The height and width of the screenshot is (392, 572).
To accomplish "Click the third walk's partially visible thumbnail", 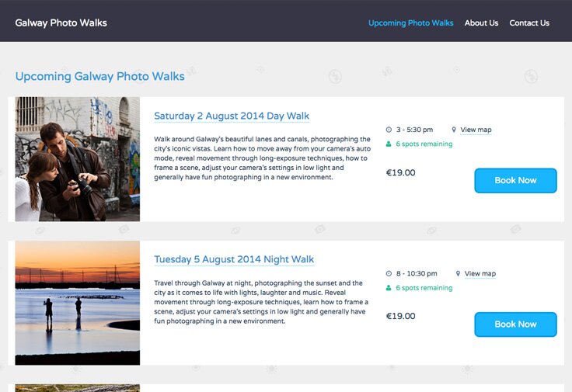I will [x=78, y=387].
